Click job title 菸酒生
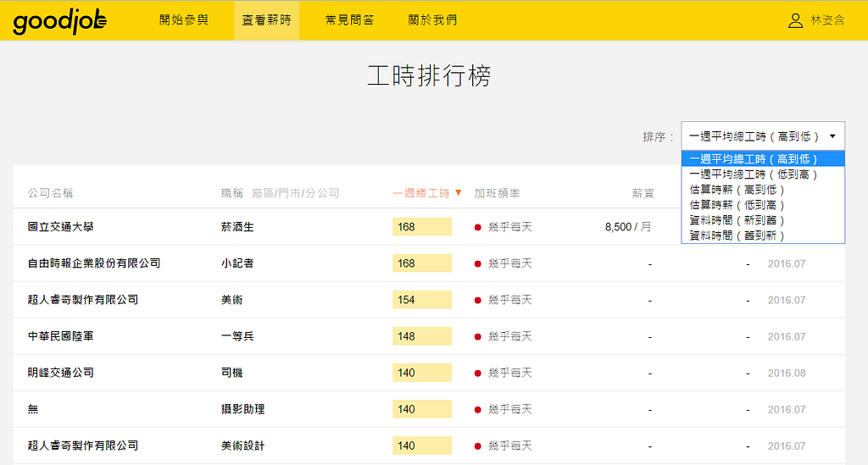Screen dimensions: 868x465 pos(237,227)
